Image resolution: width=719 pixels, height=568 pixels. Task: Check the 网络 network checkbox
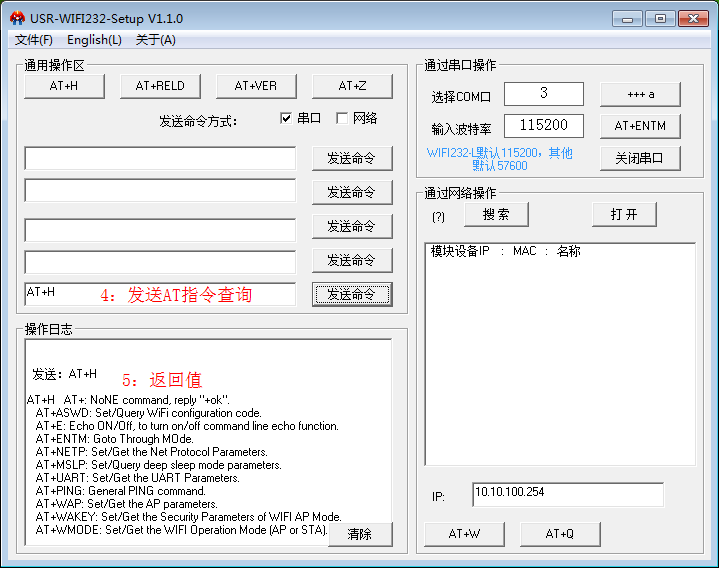[342, 118]
